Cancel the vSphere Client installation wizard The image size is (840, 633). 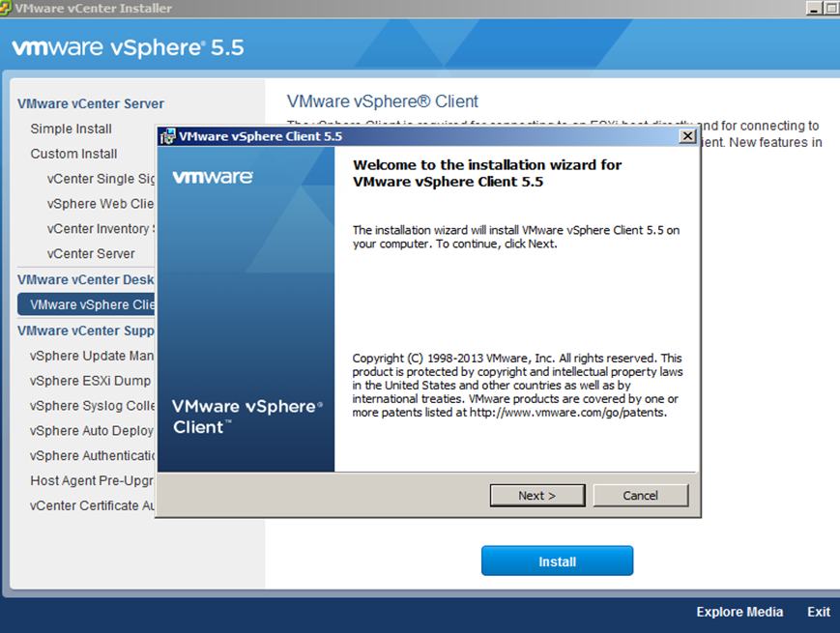640,496
